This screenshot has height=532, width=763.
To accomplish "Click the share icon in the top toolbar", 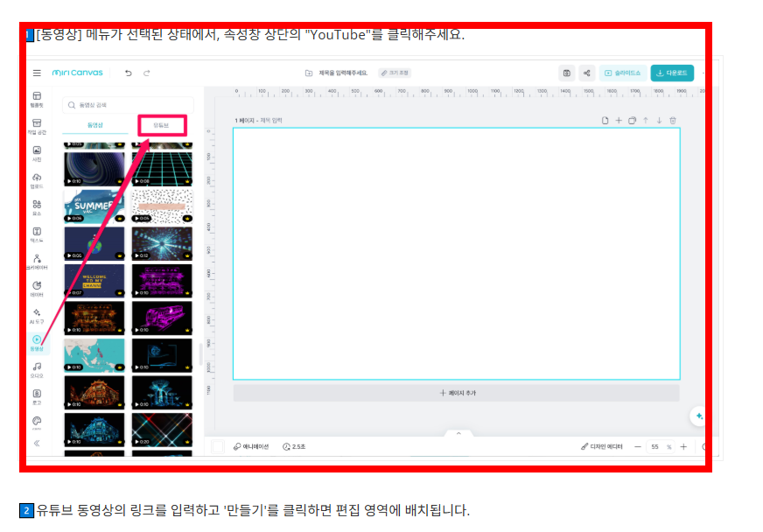I will [586, 73].
